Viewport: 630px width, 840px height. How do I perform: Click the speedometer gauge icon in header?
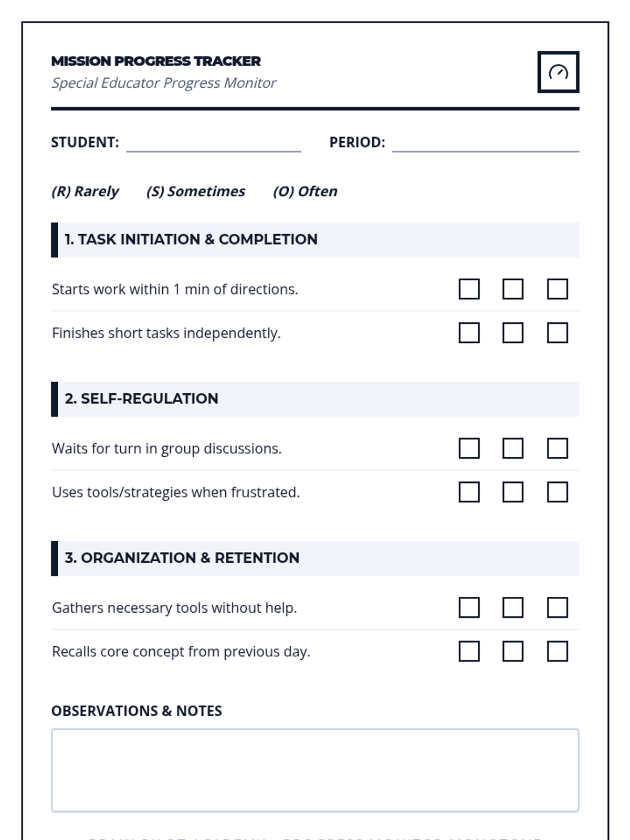558,72
